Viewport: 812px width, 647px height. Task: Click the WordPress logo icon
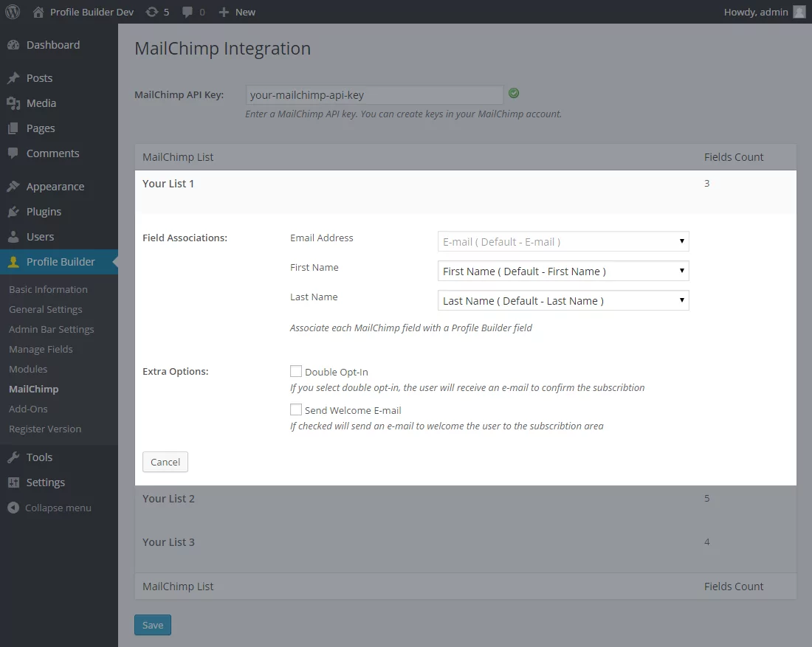click(x=13, y=12)
